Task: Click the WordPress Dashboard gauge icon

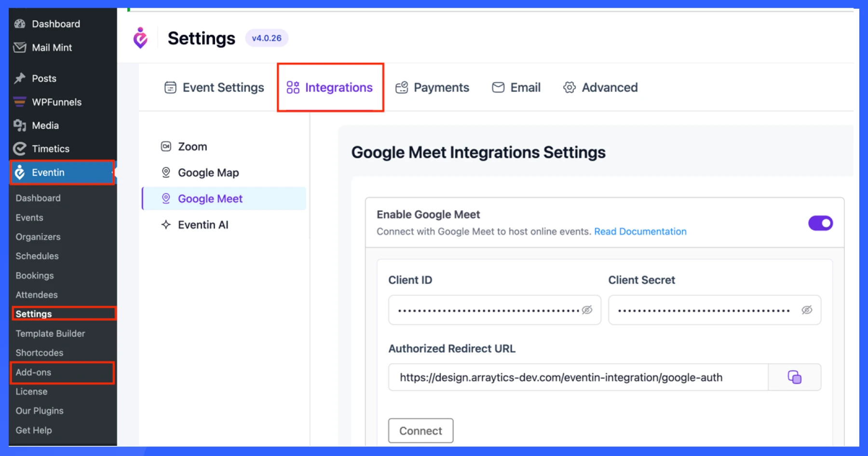Action: point(20,24)
